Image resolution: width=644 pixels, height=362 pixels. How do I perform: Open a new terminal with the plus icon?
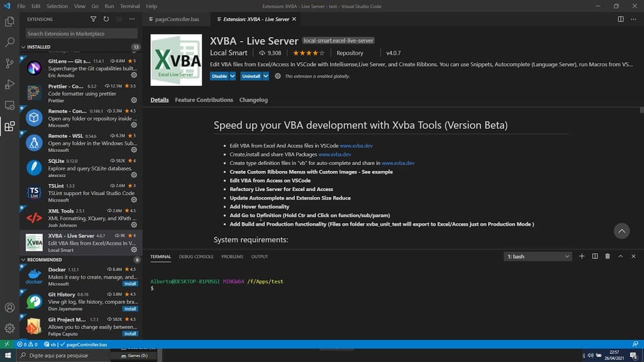(x=581, y=256)
